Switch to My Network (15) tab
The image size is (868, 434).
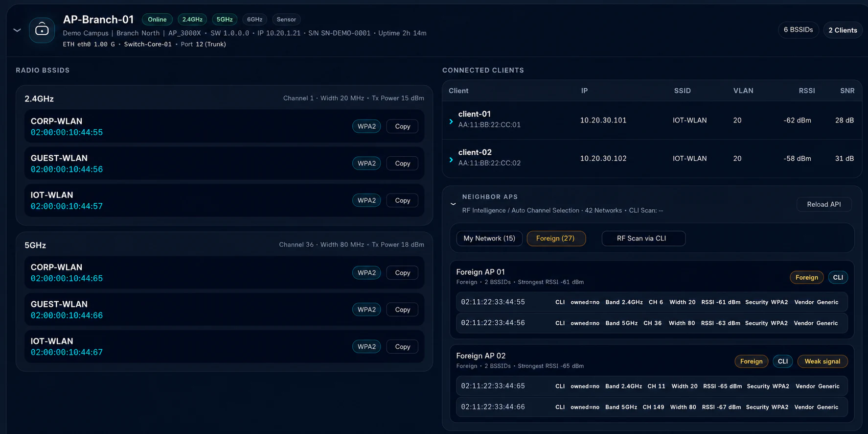point(489,239)
